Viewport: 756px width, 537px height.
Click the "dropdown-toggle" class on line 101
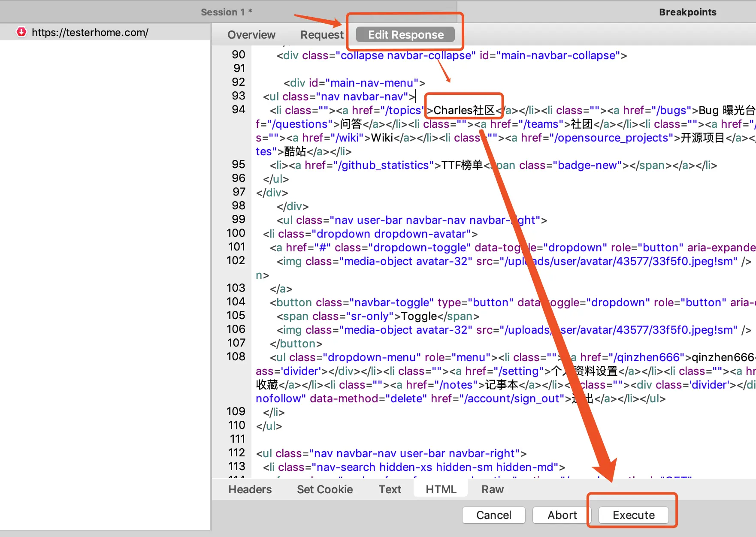click(x=419, y=247)
